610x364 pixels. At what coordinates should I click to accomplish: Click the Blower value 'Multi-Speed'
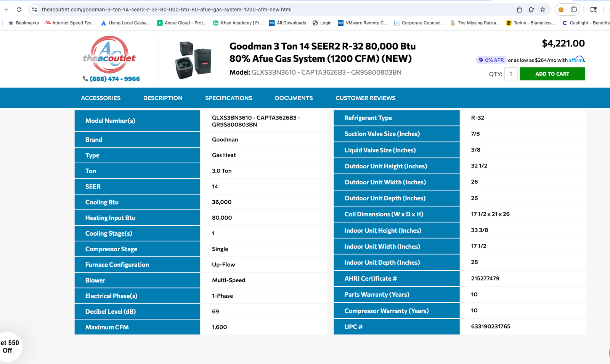coord(229,280)
